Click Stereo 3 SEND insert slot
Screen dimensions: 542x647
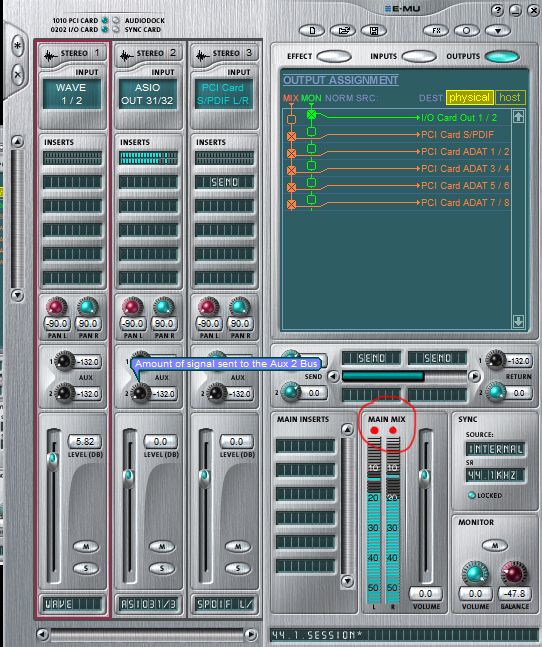tap(224, 182)
